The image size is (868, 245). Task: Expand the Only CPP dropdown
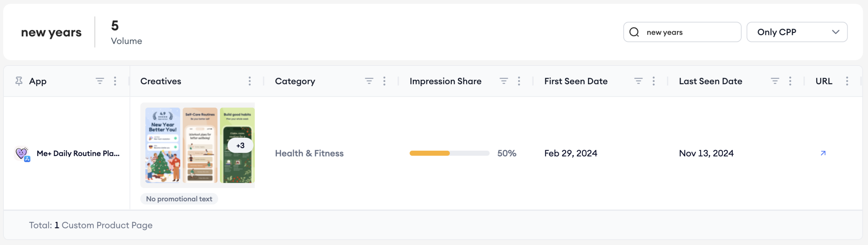coord(797,32)
